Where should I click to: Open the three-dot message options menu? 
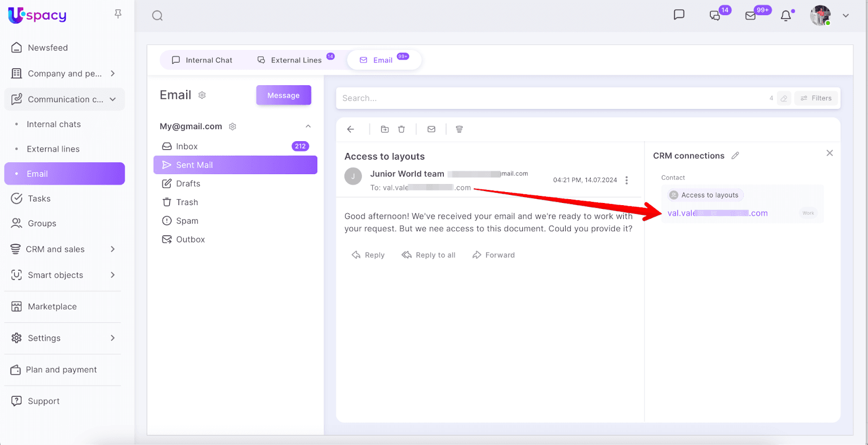click(627, 180)
